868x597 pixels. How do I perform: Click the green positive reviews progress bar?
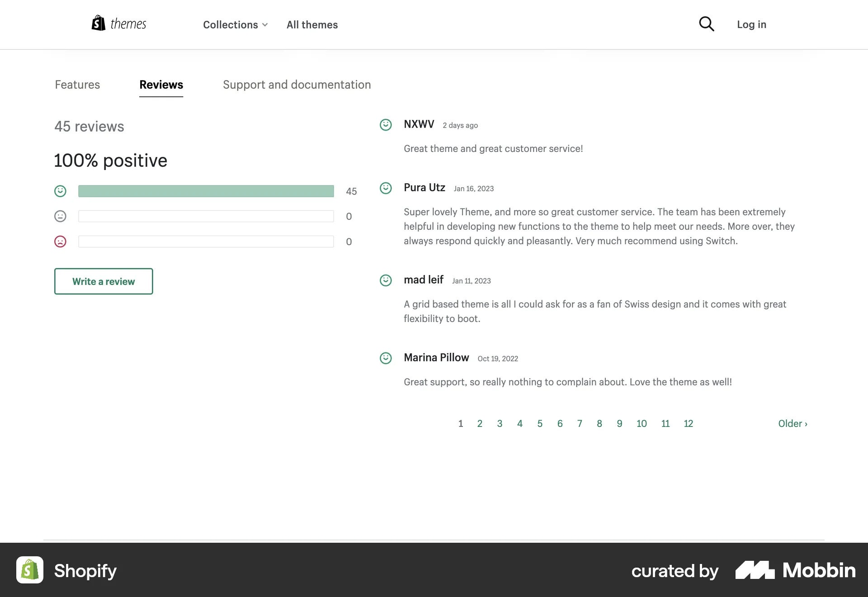[206, 191]
